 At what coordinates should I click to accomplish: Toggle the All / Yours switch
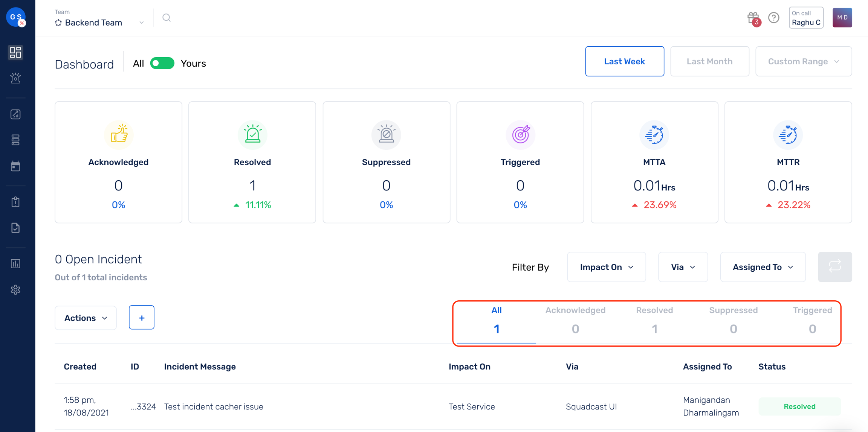pyautogui.click(x=162, y=63)
